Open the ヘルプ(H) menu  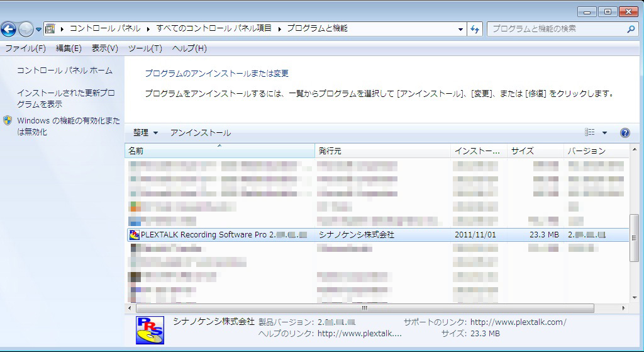click(189, 48)
